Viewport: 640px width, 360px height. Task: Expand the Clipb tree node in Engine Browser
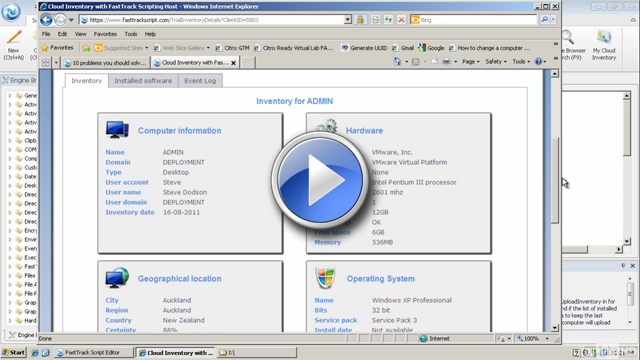tap(10, 140)
